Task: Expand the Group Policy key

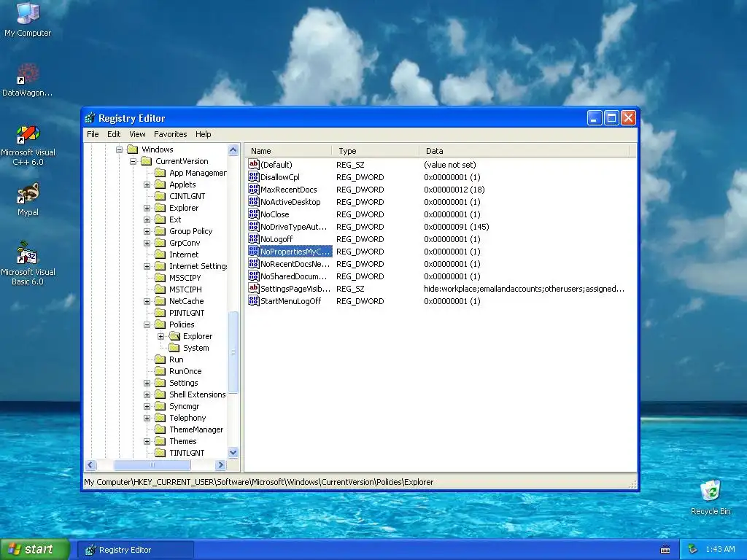Action: click(147, 231)
